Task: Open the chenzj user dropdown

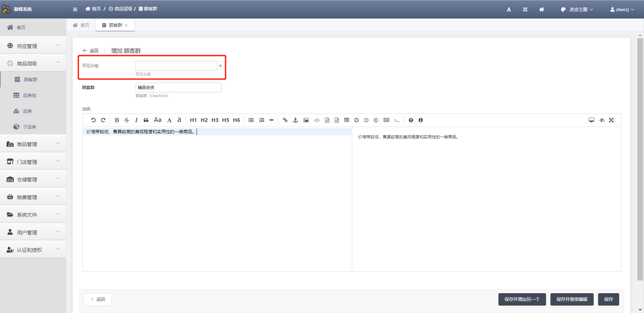Action: click(622, 9)
